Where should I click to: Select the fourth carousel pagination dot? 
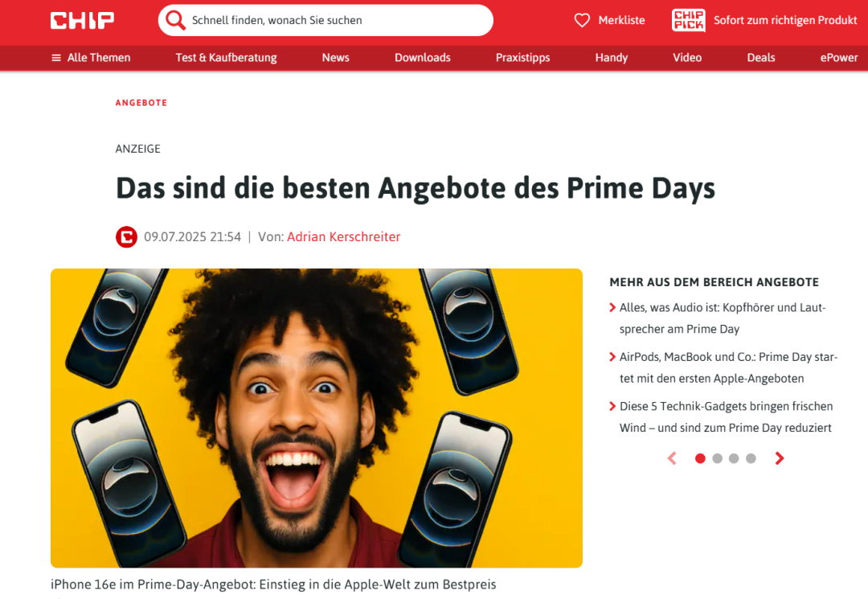(x=751, y=458)
